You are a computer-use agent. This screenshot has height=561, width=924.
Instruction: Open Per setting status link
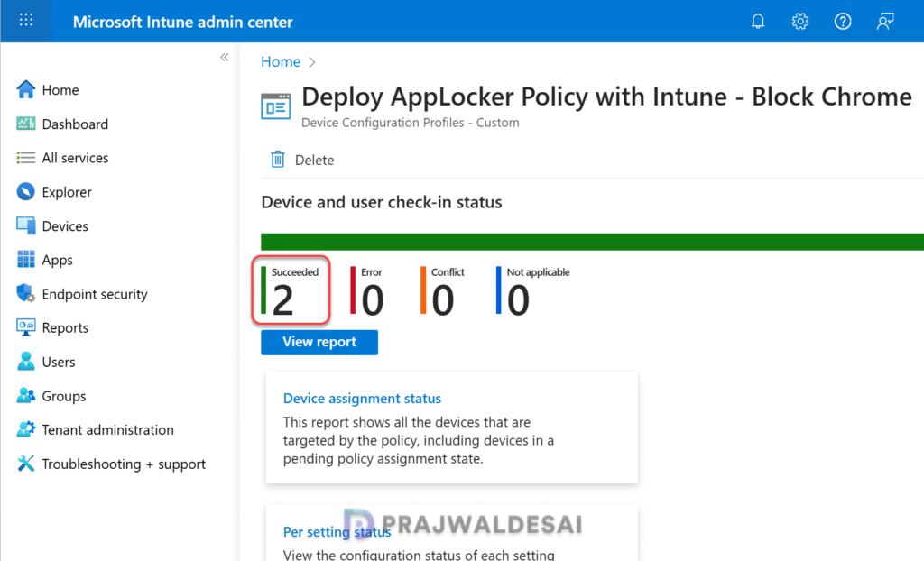[337, 532]
